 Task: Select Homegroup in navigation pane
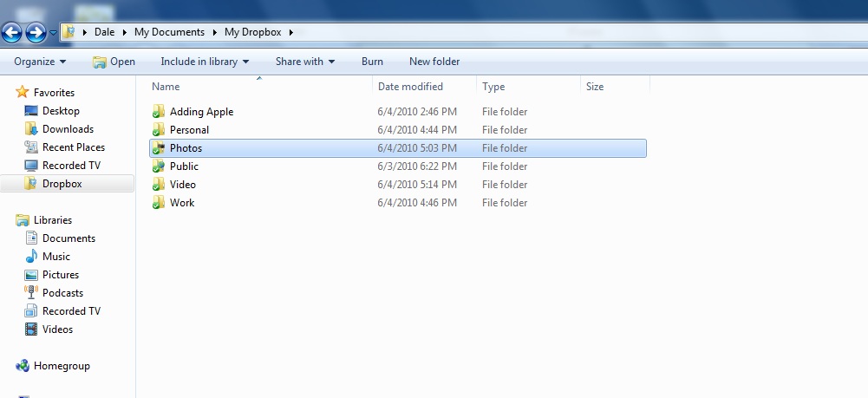point(62,366)
